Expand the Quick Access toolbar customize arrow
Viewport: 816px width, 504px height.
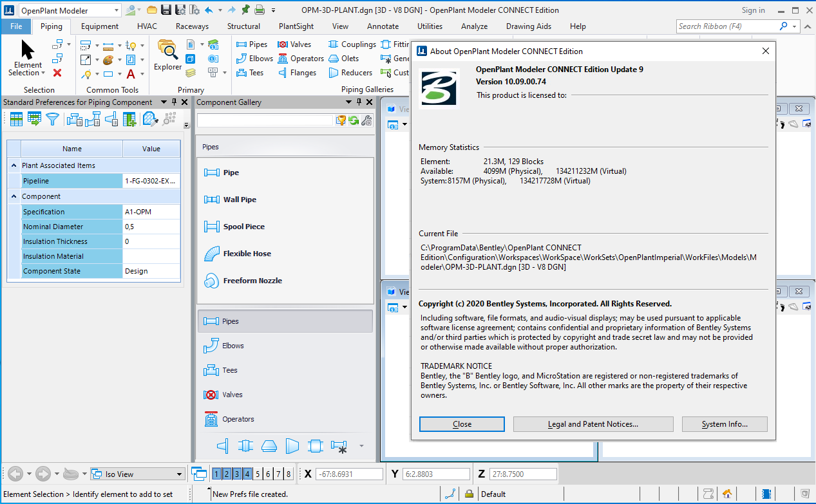tap(274, 10)
